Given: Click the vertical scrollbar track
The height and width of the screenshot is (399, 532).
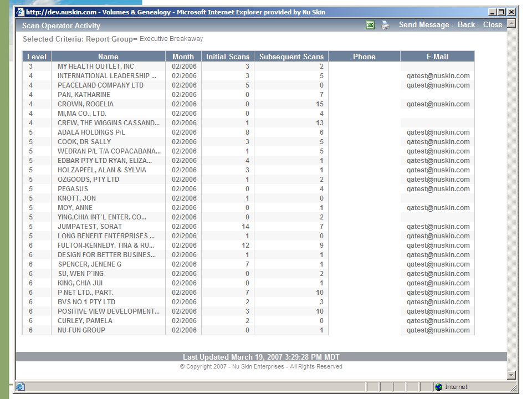Looking at the screenshot, I should [x=511, y=199].
